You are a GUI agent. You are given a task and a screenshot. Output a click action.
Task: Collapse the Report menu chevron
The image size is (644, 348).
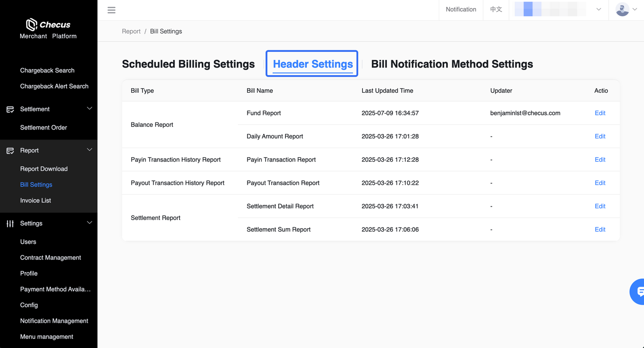90,150
